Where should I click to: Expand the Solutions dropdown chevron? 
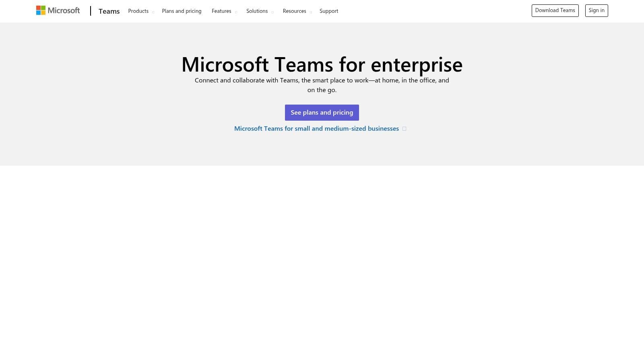click(272, 12)
